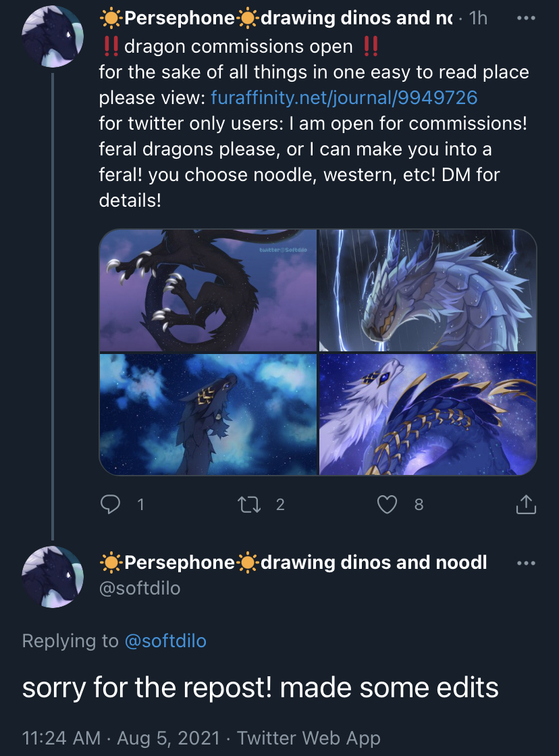Click the Twitter Web App source label
Screen dimensions: 559x756
click(x=309, y=738)
